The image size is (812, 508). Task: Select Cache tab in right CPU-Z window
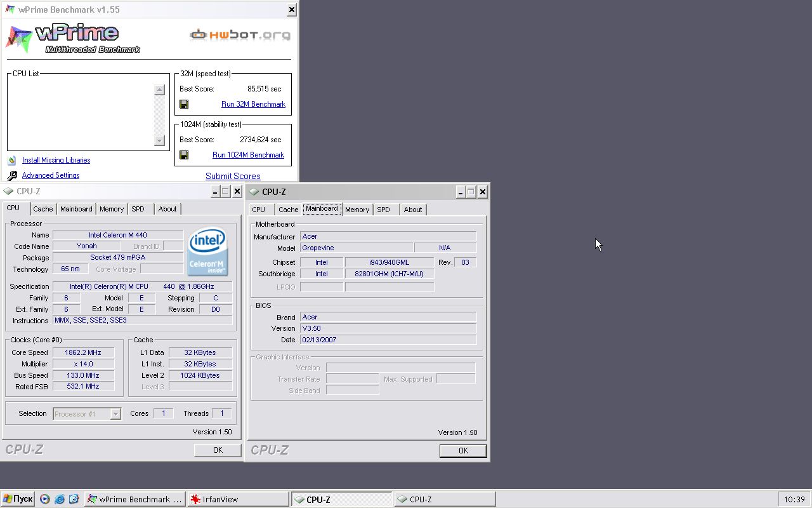[x=289, y=210]
